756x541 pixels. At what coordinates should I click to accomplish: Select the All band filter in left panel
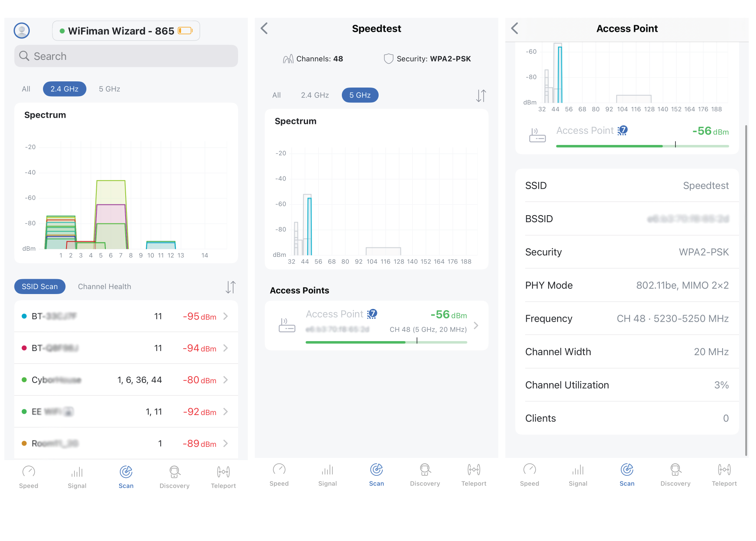[x=26, y=89]
